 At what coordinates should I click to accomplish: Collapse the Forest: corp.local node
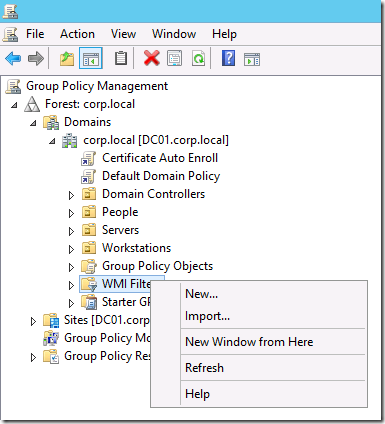click(x=14, y=105)
